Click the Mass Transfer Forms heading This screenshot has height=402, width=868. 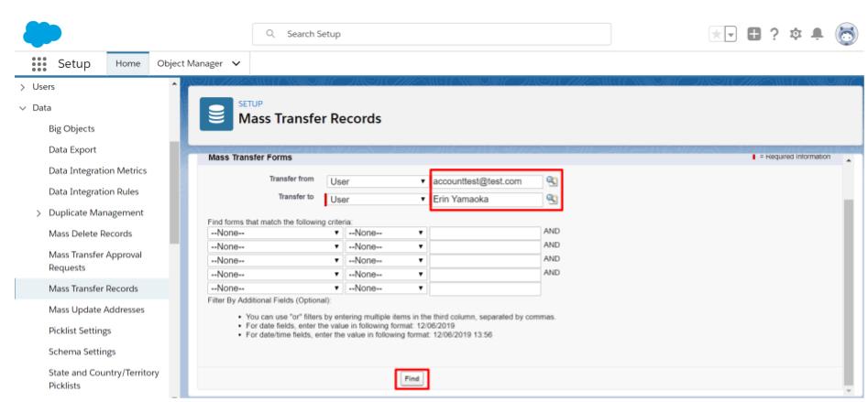tap(249, 158)
